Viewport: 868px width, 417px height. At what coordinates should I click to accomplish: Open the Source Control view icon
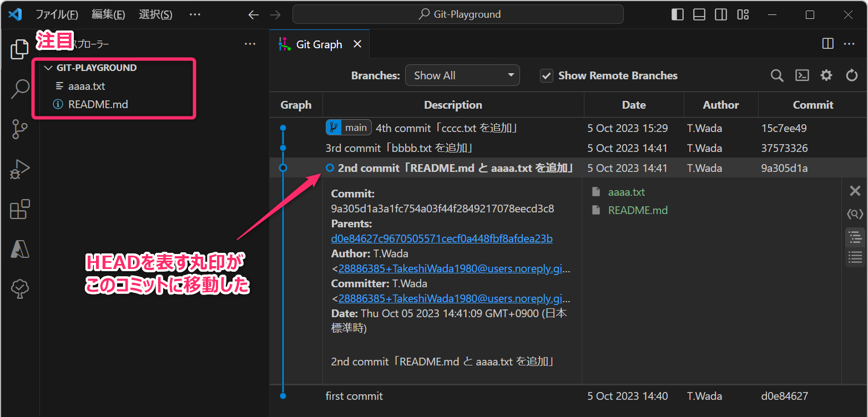point(20,129)
